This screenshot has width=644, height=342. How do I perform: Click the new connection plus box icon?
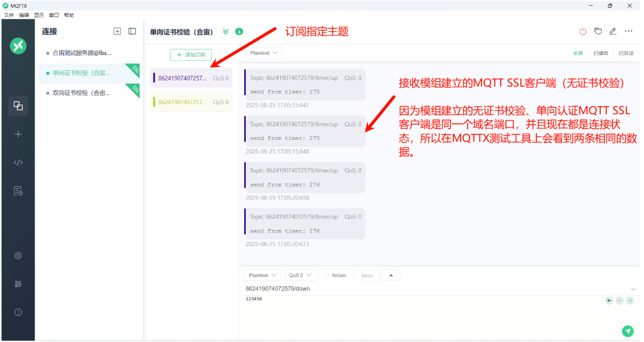click(x=117, y=31)
